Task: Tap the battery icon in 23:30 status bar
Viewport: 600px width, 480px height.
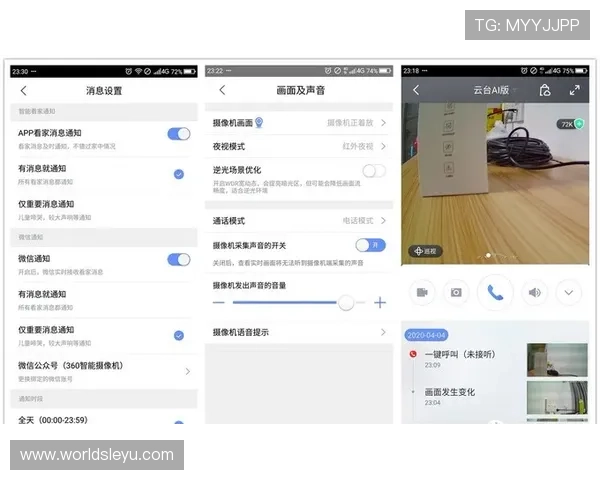Action: click(x=189, y=72)
